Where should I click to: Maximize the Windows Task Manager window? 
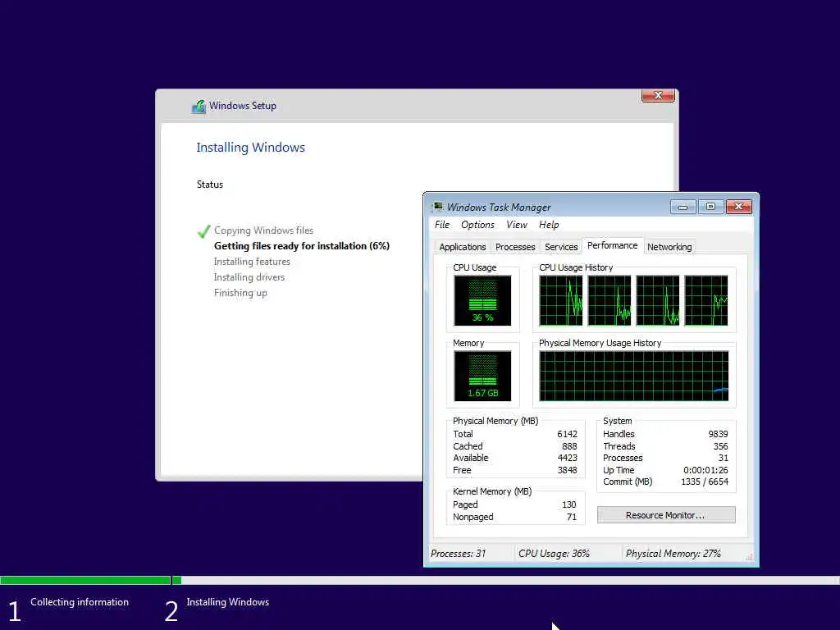pos(710,207)
